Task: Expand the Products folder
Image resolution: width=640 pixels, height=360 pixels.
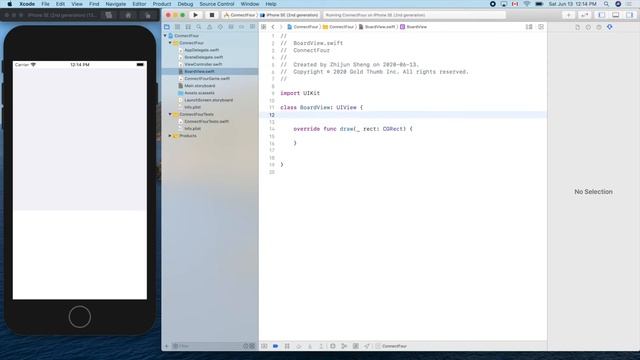Action: (x=170, y=136)
